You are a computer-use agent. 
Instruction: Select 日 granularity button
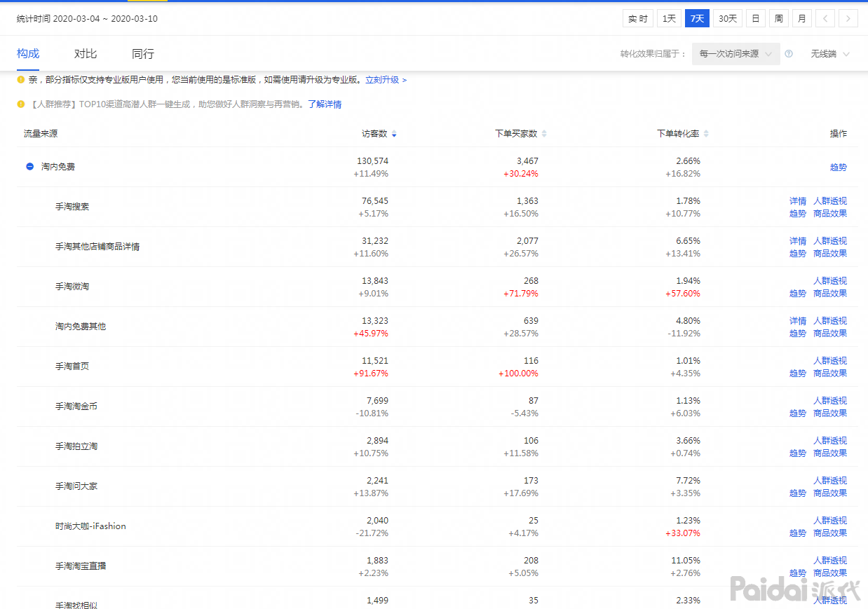coord(755,19)
